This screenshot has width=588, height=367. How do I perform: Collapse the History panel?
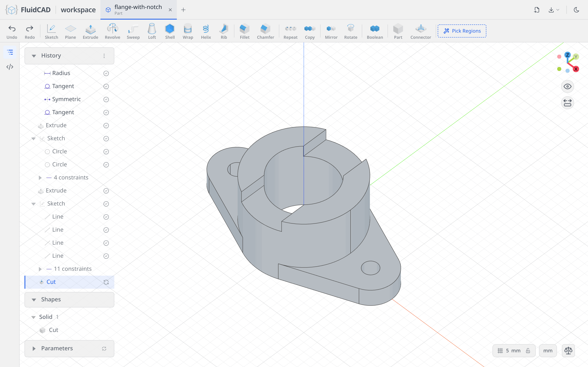tap(34, 56)
